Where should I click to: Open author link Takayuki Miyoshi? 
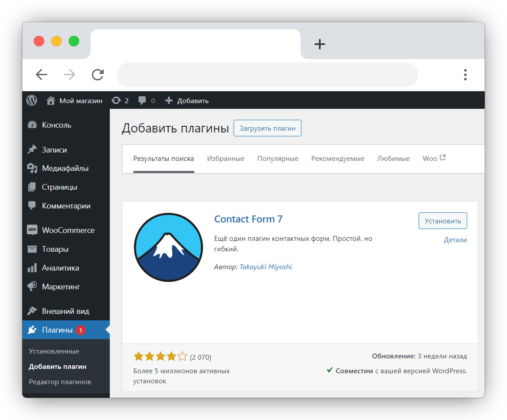[x=266, y=267]
